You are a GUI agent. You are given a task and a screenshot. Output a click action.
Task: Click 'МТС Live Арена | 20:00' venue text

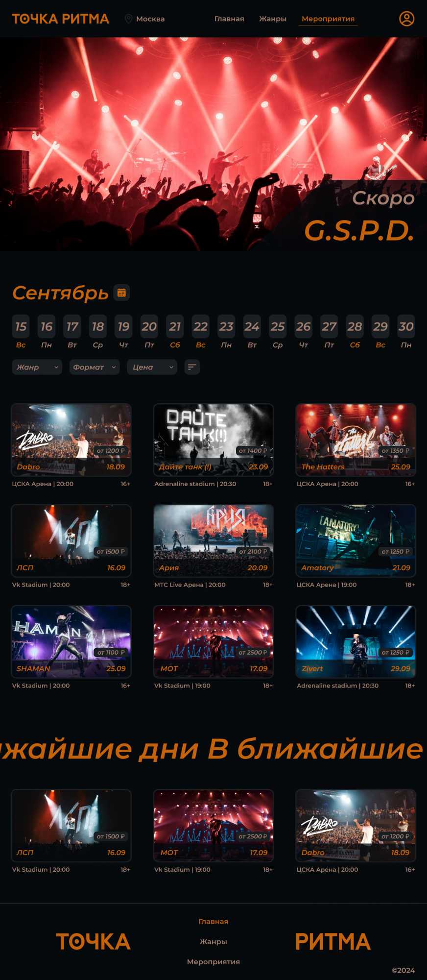tap(190, 585)
